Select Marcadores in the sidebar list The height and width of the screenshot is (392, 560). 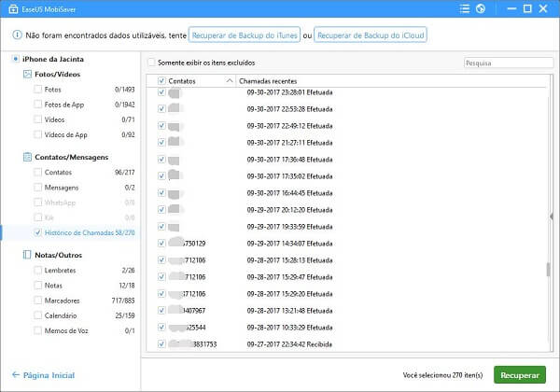pyautogui.click(x=61, y=301)
